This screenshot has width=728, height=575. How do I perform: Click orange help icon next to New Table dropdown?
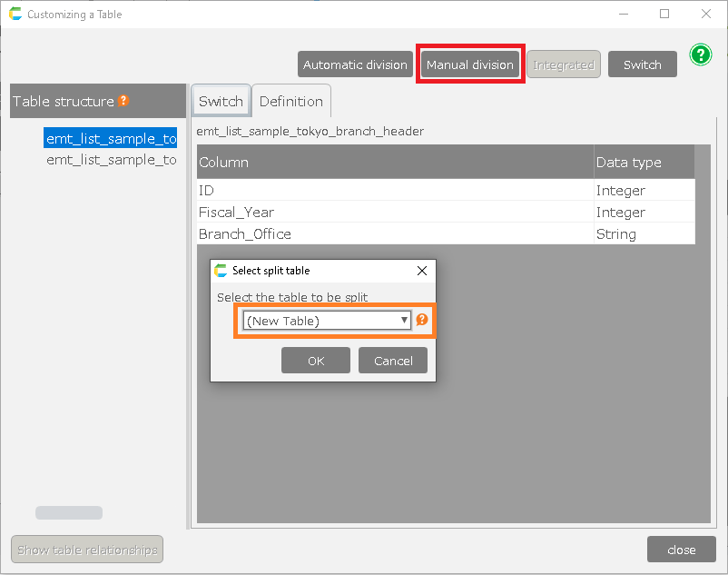point(421,320)
